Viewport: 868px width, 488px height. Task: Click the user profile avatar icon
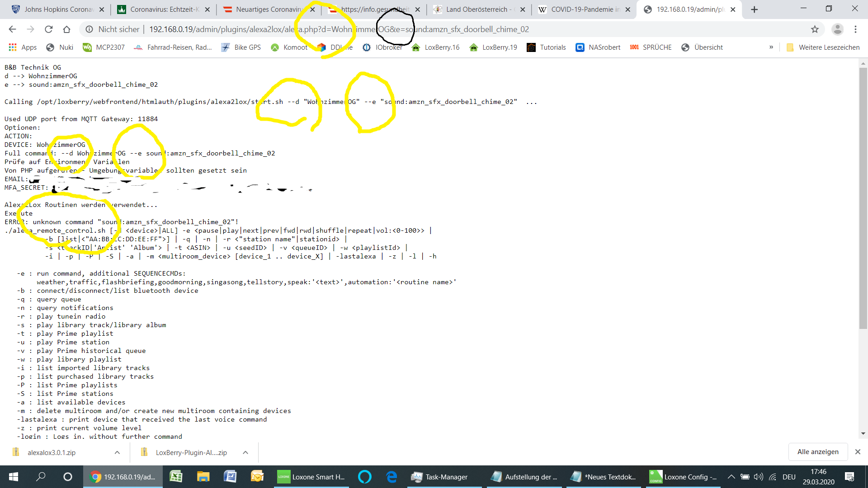click(x=837, y=29)
